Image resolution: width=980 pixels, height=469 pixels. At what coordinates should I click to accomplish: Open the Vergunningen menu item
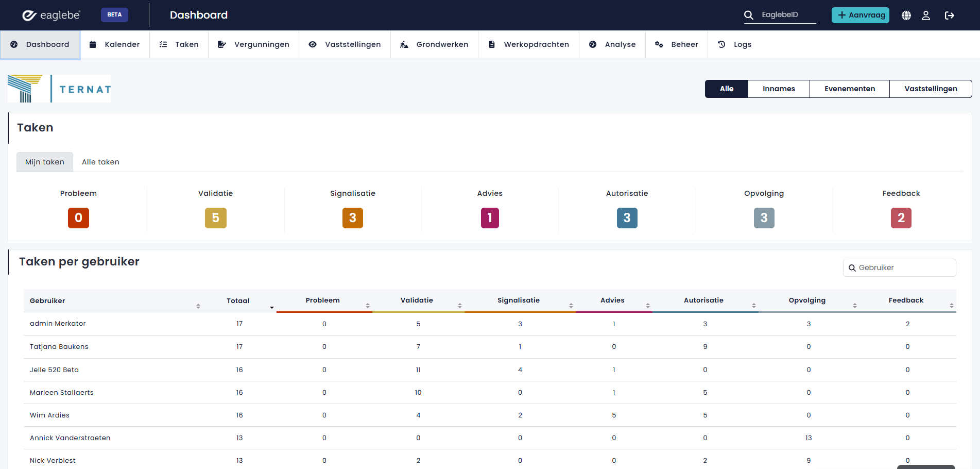coord(253,44)
